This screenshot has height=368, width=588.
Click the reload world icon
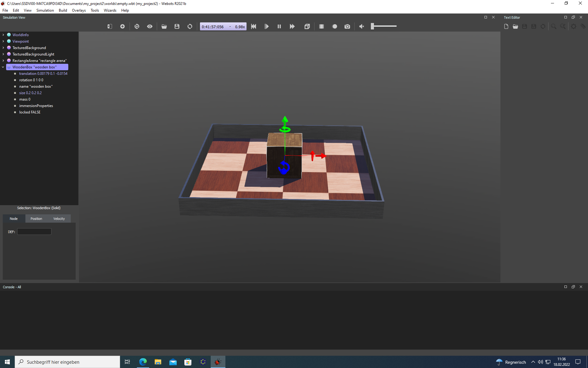point(190,27)
